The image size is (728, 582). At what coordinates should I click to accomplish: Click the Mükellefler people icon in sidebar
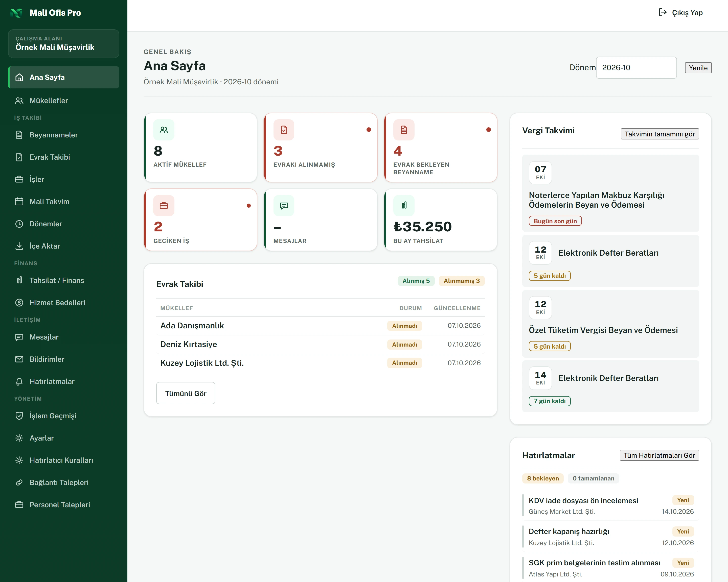19,101
